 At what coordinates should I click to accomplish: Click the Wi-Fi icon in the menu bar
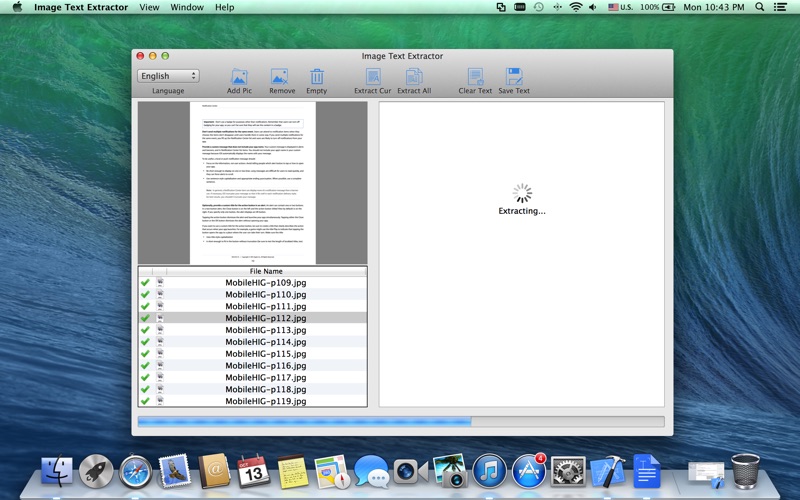click(576, 7)
